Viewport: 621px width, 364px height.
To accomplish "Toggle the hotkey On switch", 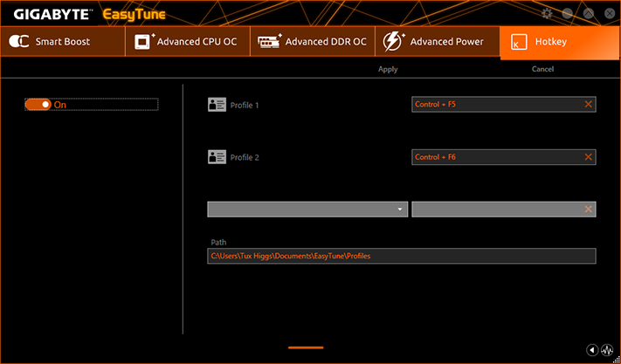I will point(38,105).
